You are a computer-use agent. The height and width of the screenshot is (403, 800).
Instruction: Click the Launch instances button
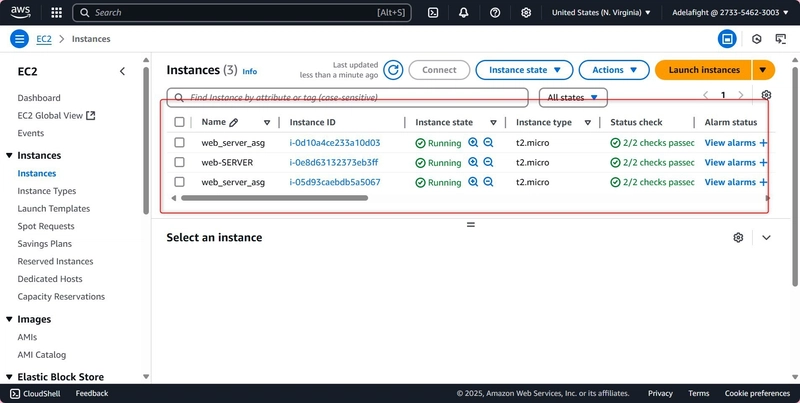pos(704,70)
